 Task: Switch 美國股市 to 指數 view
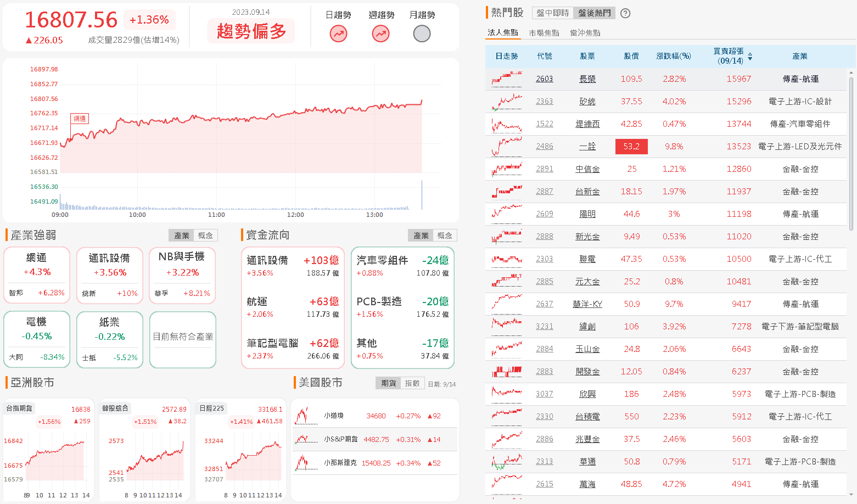412,383
